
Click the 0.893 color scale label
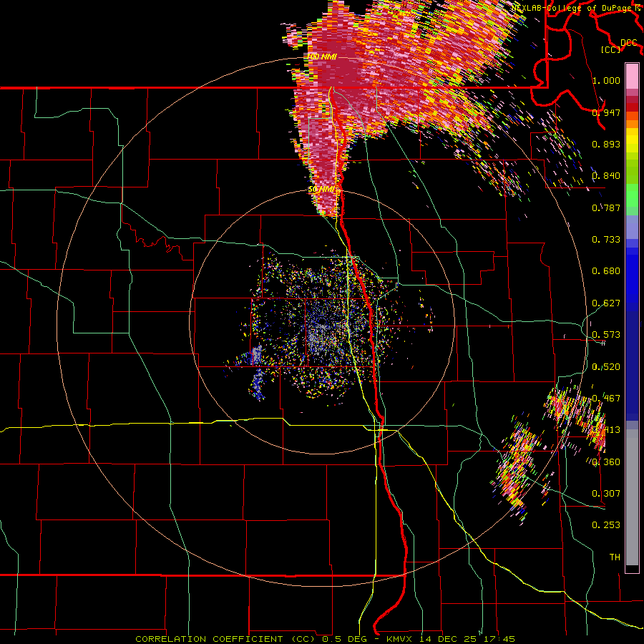606,144
